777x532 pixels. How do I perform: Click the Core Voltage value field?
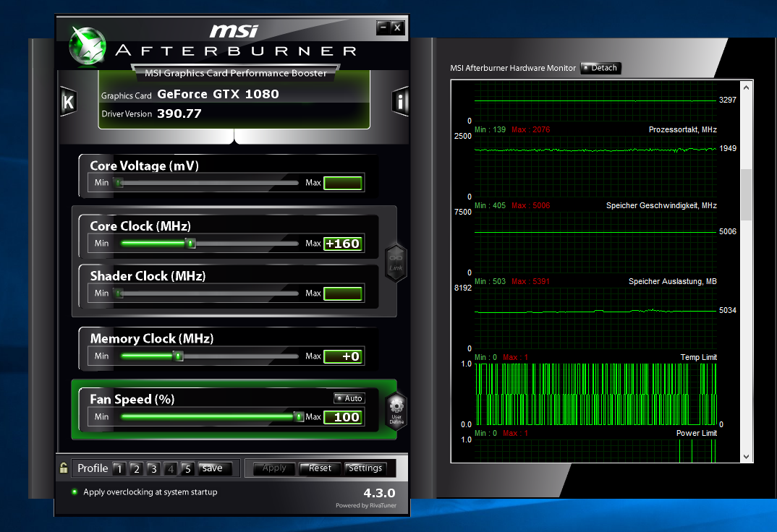(x=343, y=183)
